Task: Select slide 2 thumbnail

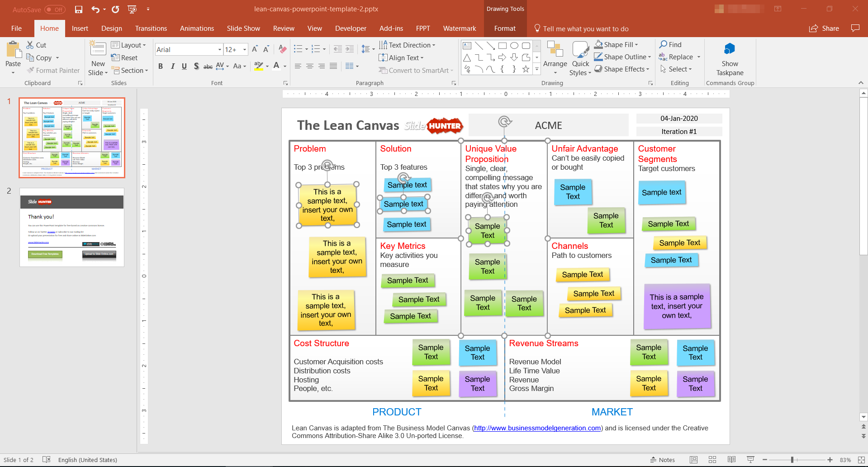Action: coord(71,227)
